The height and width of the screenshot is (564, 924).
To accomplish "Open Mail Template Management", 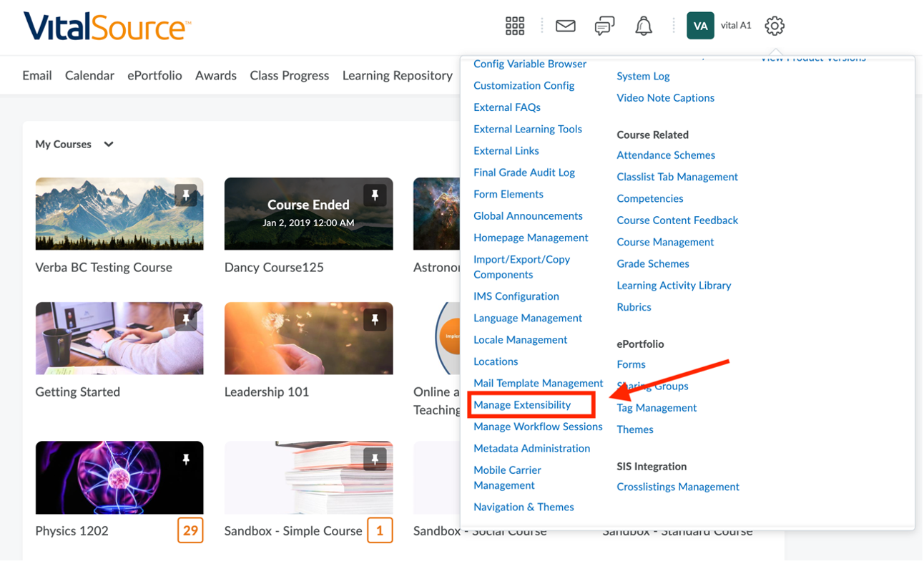I will [539, 384].
